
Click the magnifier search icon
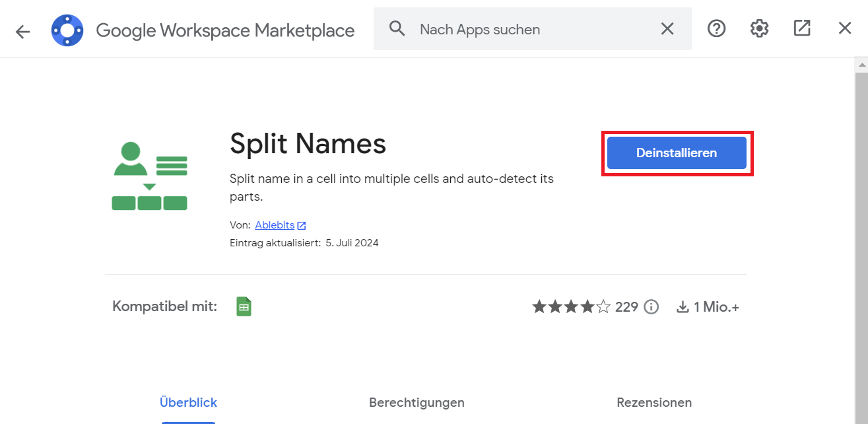tap(397, 29)
